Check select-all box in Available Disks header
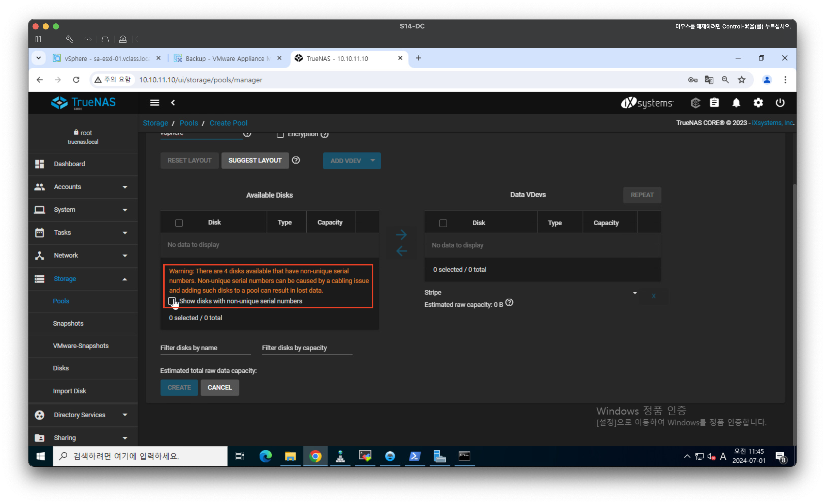The image size is (825, 504). (179, 223)
